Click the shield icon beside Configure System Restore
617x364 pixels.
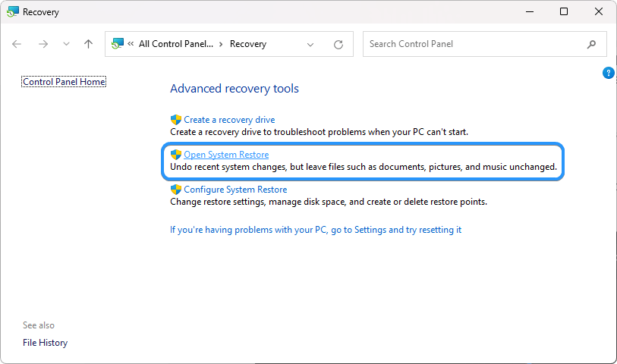click(x=175, y=190)
